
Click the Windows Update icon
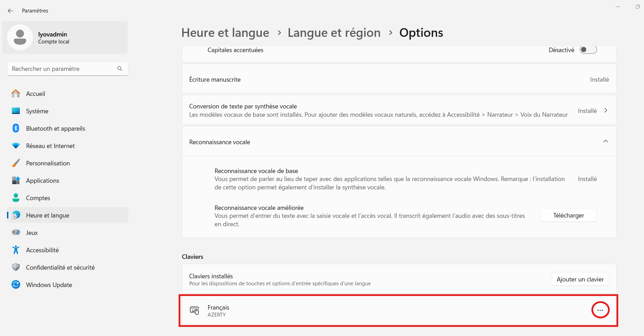(x=16, y=285)
